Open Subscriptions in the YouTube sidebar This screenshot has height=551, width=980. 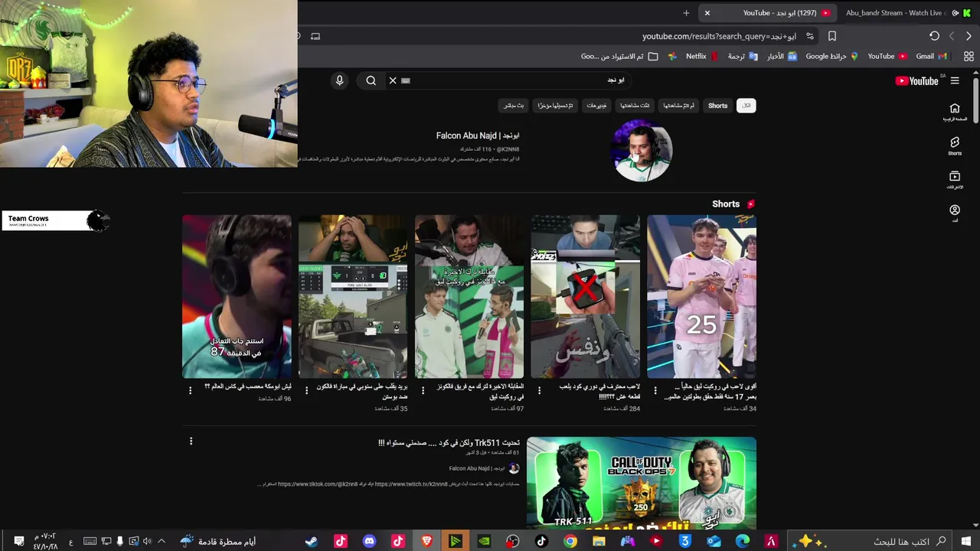click(x=955, y=179)
